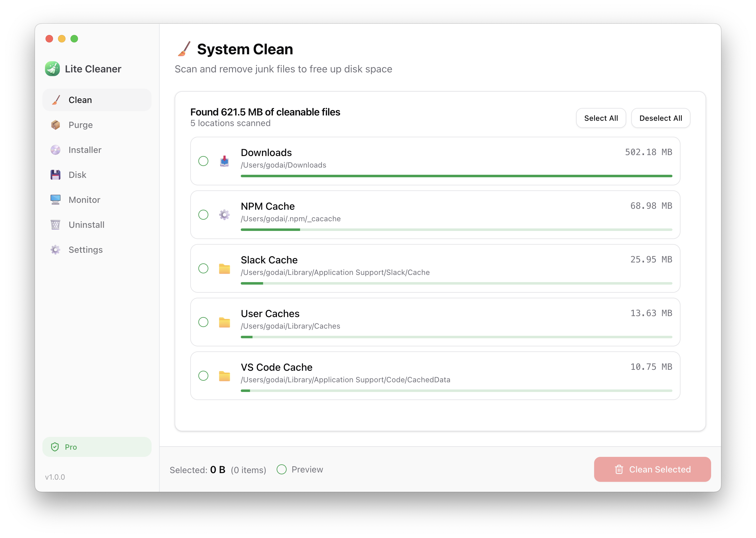The height and width of the screenshot is (538, 756).
Task: Tick the VS Code Cache circle
Action: (203, 376)
